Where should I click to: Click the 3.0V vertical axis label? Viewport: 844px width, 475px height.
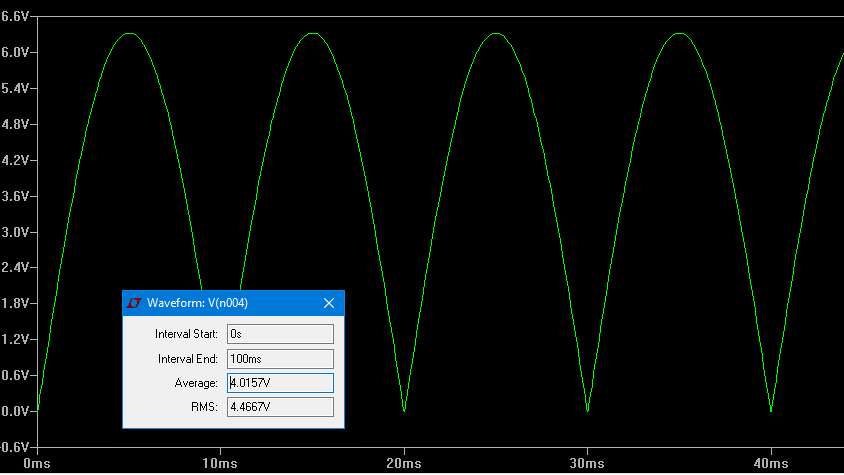tap(15, 232)
